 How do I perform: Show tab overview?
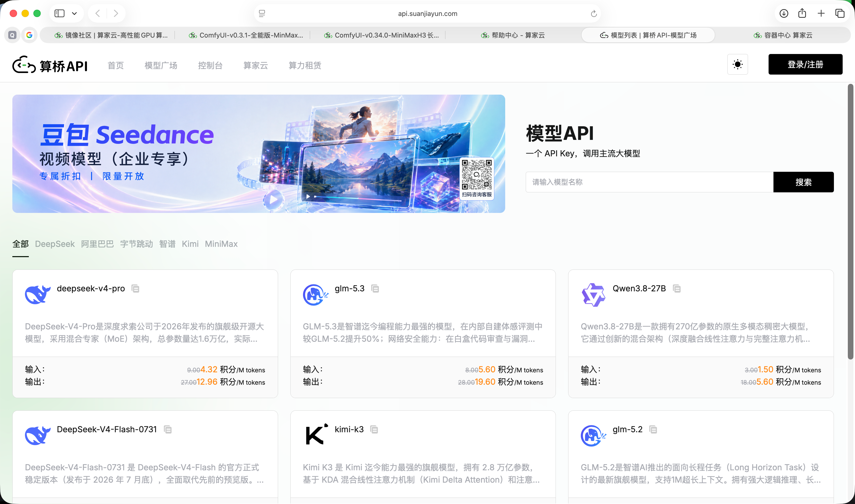(x=840, y=13)
